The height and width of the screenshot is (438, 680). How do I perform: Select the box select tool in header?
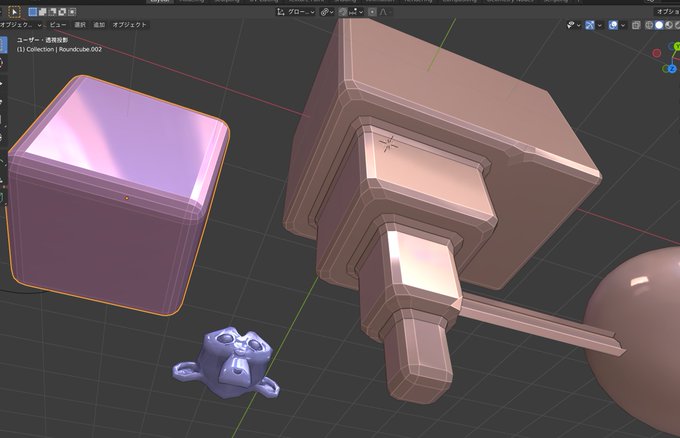tap(14, 12)
